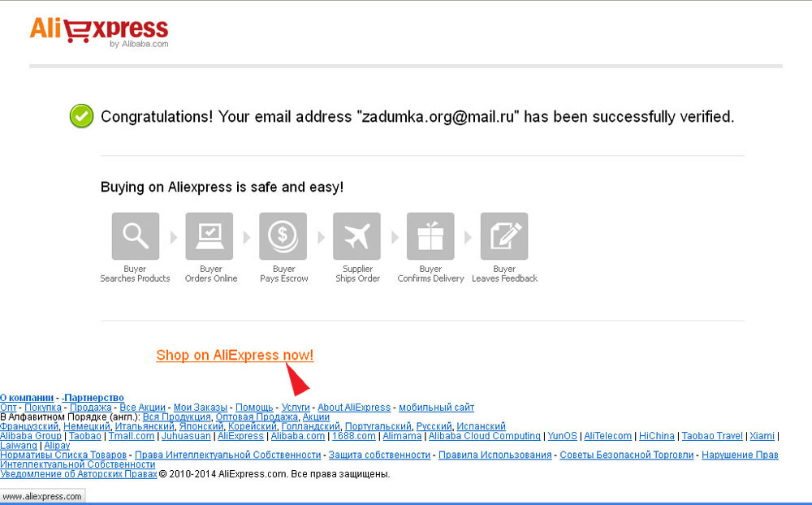Click the Supplier Ships Order airplane icon
This screenshot has width=812, height=505.
(x=356, y=236)
